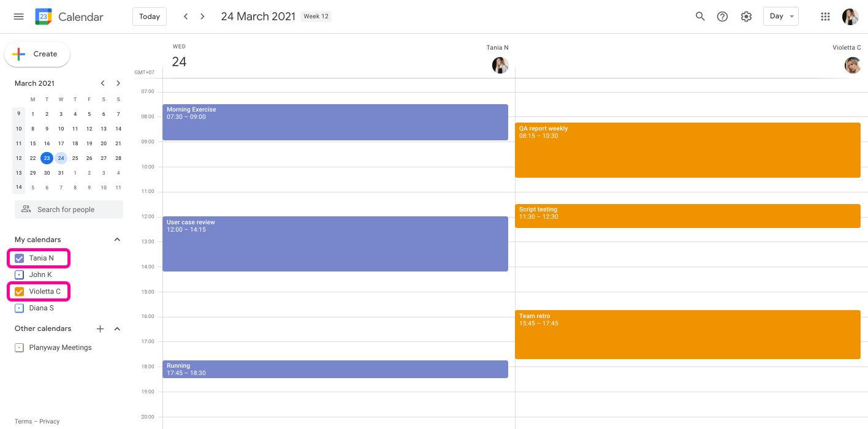Click the Search for people field
The height and width of the screenshot is (429, 868).
[69, 210]
